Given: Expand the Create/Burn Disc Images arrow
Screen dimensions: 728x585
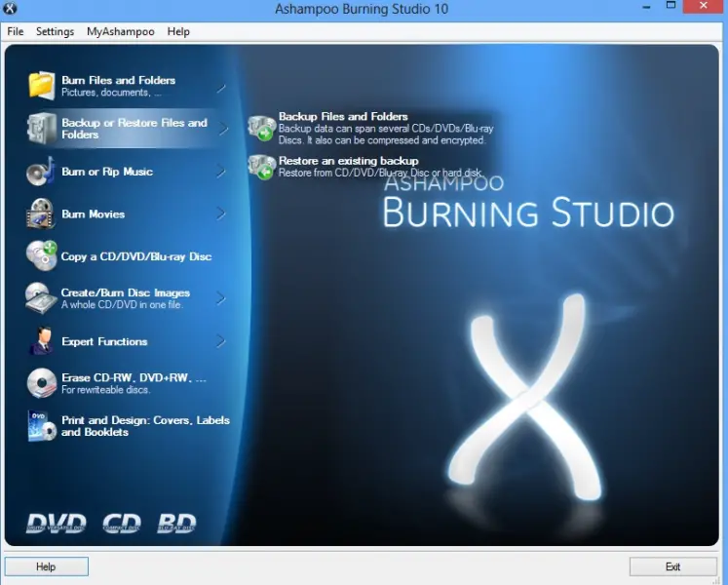Looking at the screenshot, I should [221, 298].
